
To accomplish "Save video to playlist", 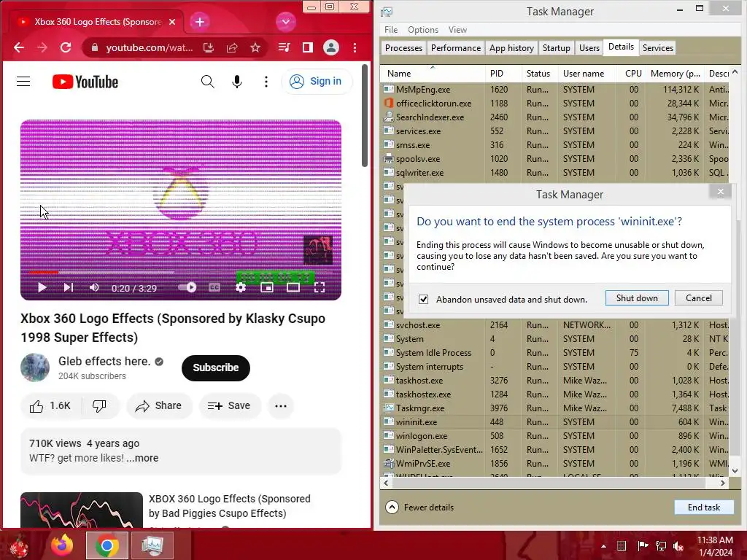I will pyautogui.click(x=230, y=405).
